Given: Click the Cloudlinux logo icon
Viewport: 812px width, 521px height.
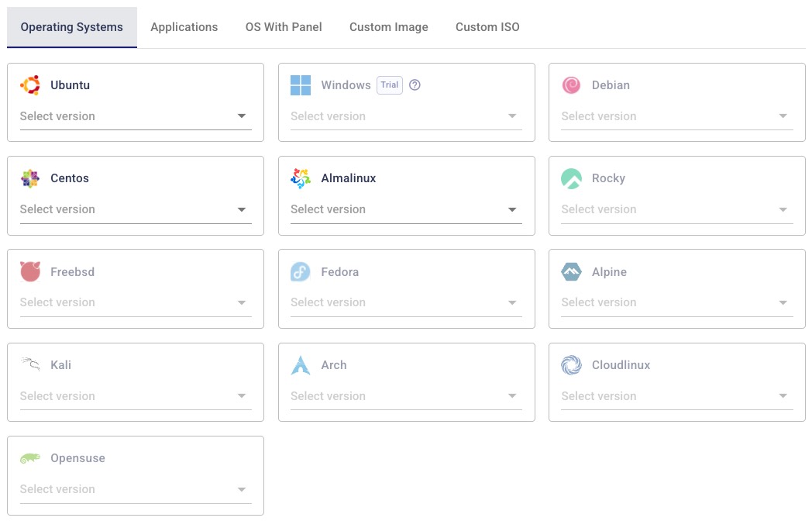Looking at the screenshot, I should click(x=571, y=365).
